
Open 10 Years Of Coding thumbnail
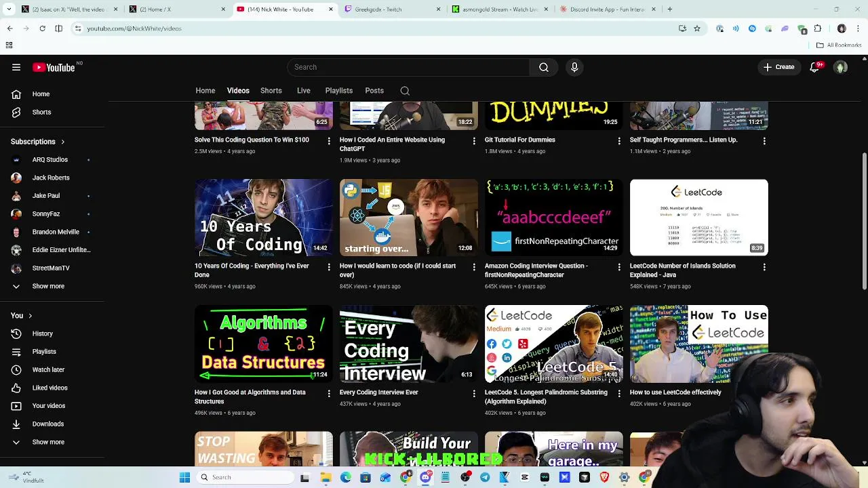click(264, 218)
